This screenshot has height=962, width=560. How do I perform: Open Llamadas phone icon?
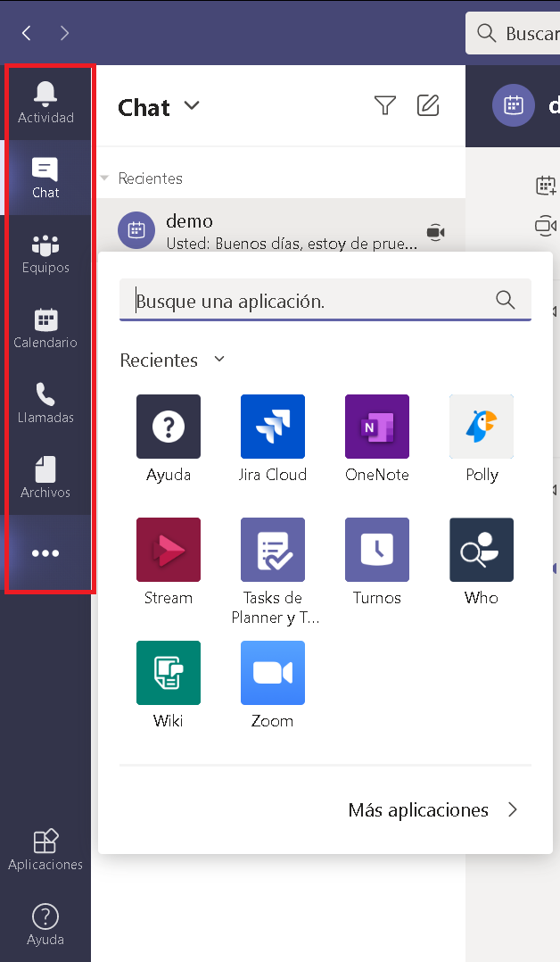[x=45, y=402]
